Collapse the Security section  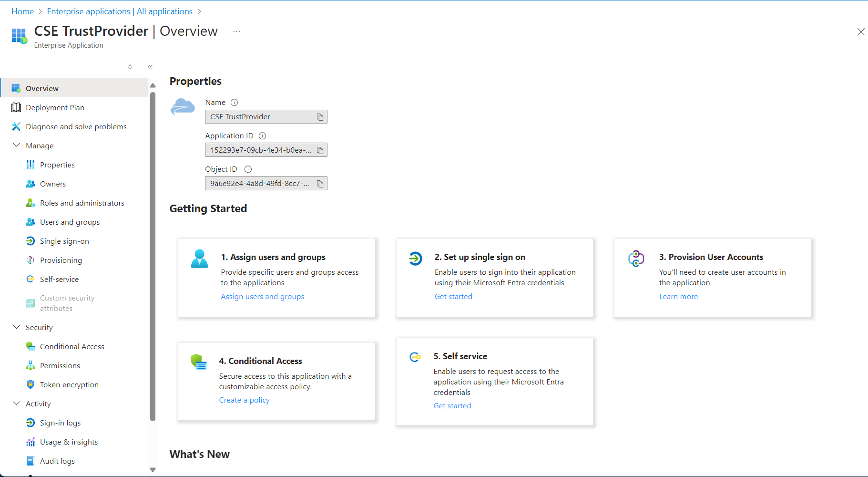point(17,327)
